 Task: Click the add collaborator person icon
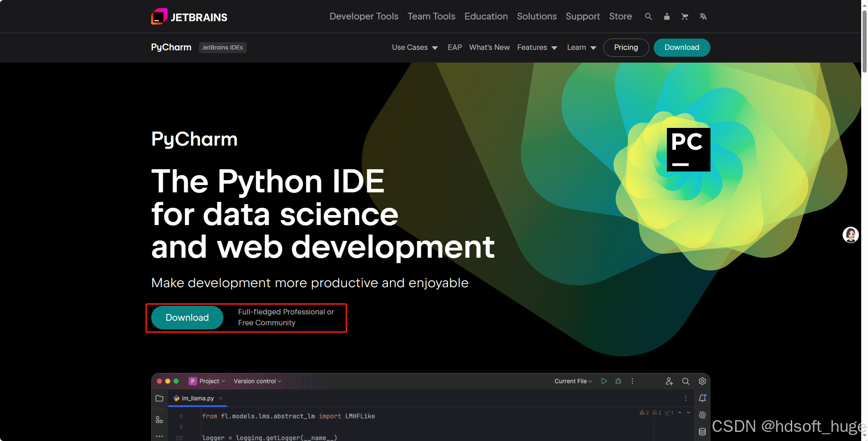tap(669, 381)
